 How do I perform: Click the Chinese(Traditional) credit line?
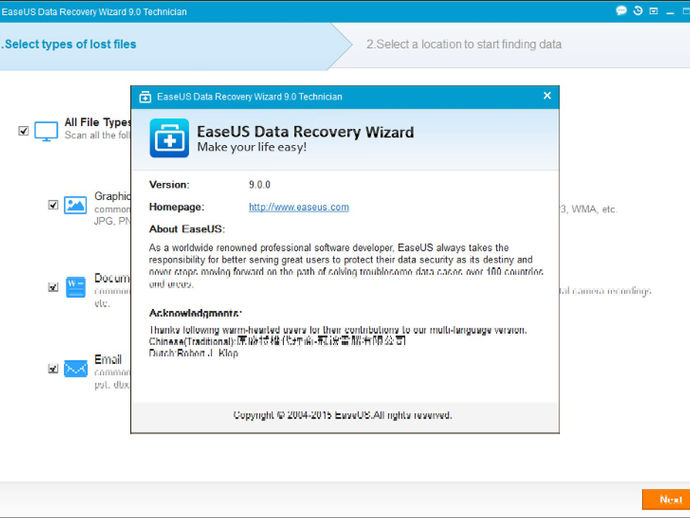(x=277, y=341)
